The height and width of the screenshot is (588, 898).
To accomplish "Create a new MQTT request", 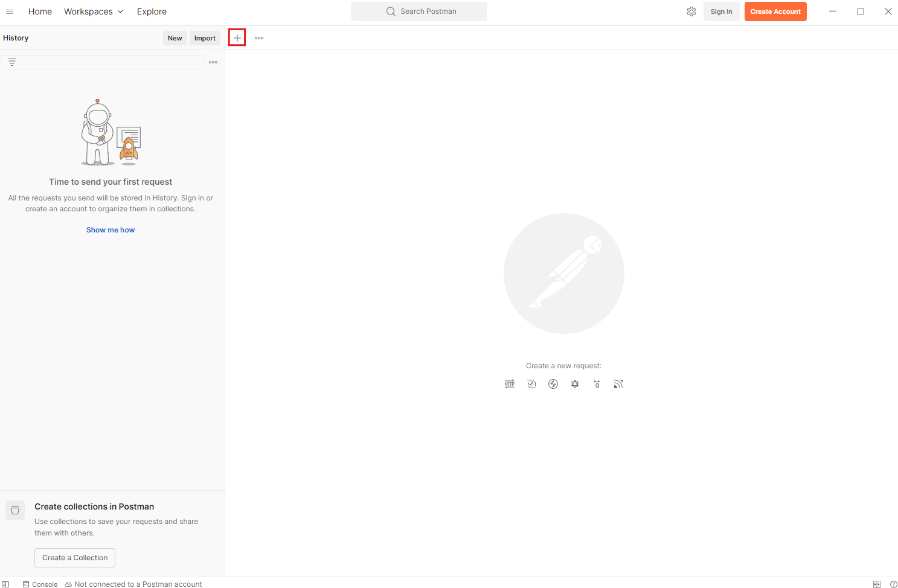I will click(x=618, y=384).
